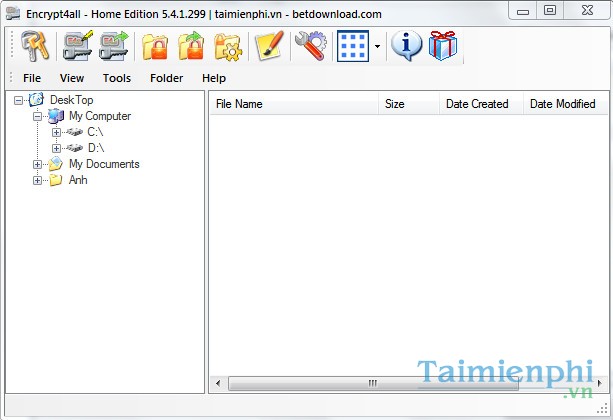Sort by Size column header
Viewport: 613px width, 420px height.
[x=409, y=104]
